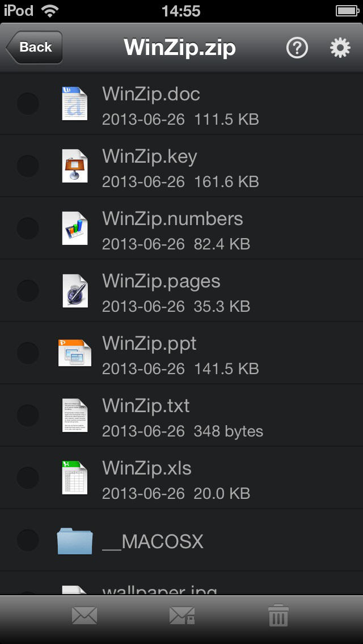Open the WinZip.txt text file

point(181,415)
